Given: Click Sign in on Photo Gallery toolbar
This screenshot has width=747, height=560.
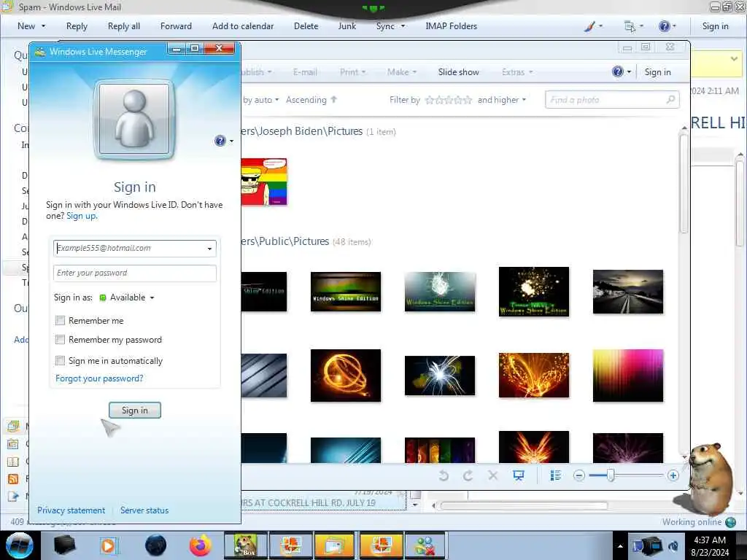Looking at the screenshot, I should point(657,72).
